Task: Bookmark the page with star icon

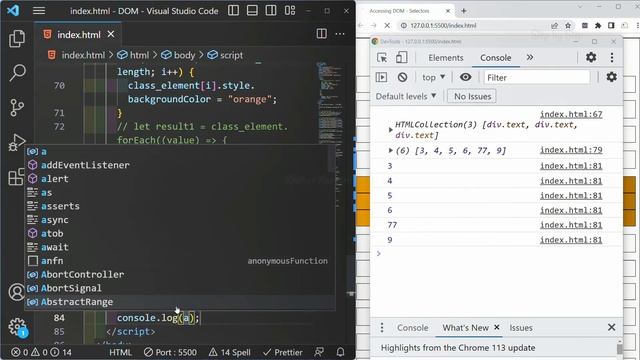Action: click(568, 25)
